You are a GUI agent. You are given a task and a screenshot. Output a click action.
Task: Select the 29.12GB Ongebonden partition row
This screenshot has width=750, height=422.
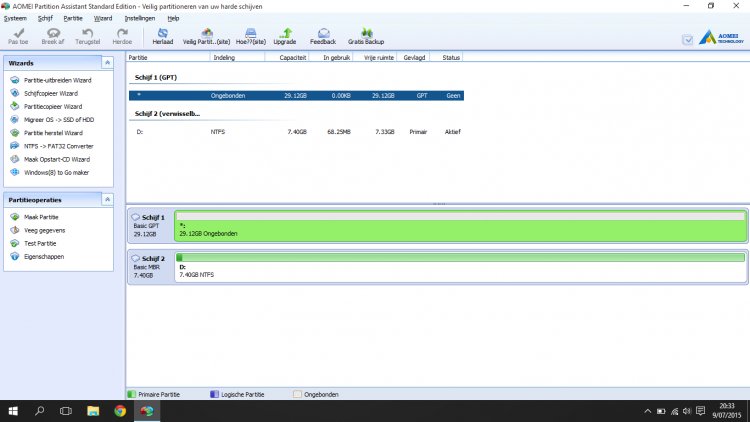[296, 95]
